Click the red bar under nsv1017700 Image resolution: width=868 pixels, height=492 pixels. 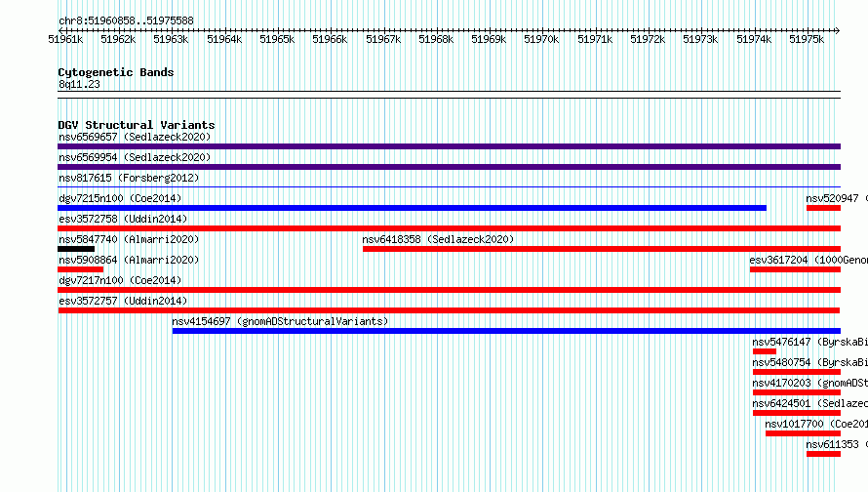pos(804,433)
